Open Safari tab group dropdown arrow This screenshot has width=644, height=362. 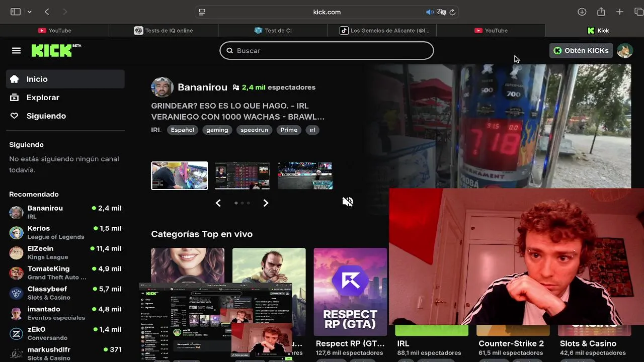click(30, 12)
